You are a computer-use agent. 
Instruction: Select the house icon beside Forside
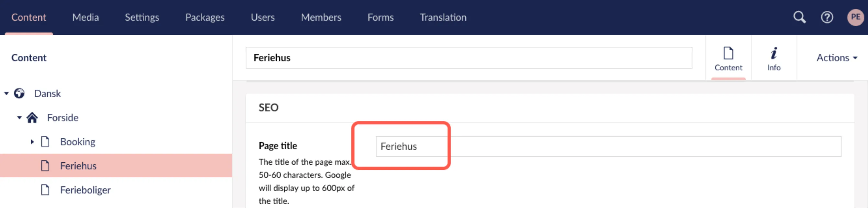(x=32, y=118)
